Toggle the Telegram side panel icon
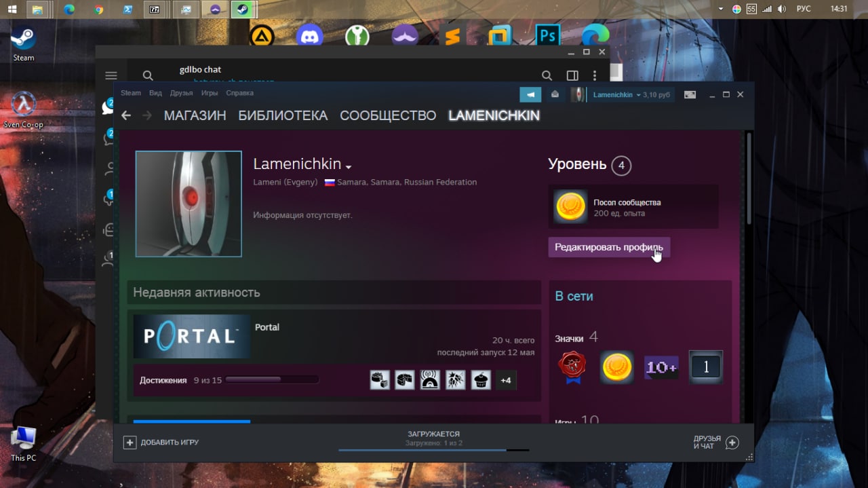This screenshot has width=868, height=488. coord(572,75)
